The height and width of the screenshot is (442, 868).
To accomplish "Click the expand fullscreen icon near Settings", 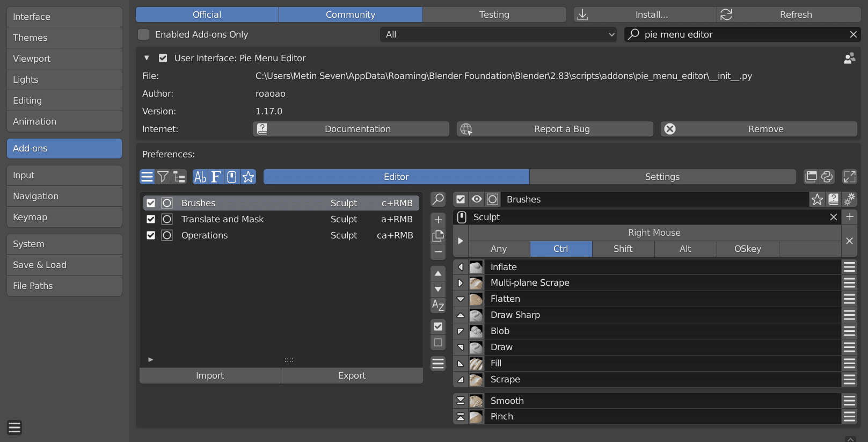I will click(x=849, y=177).
